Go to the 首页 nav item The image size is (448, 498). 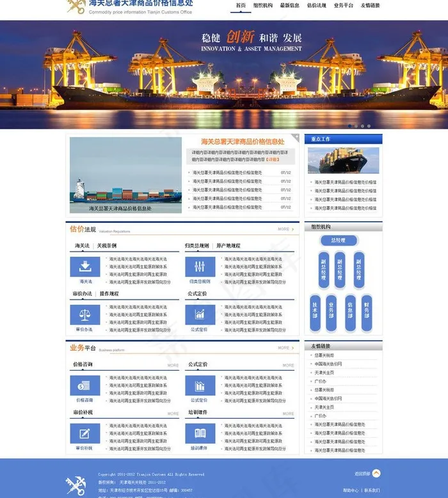(x=241, y=5)
